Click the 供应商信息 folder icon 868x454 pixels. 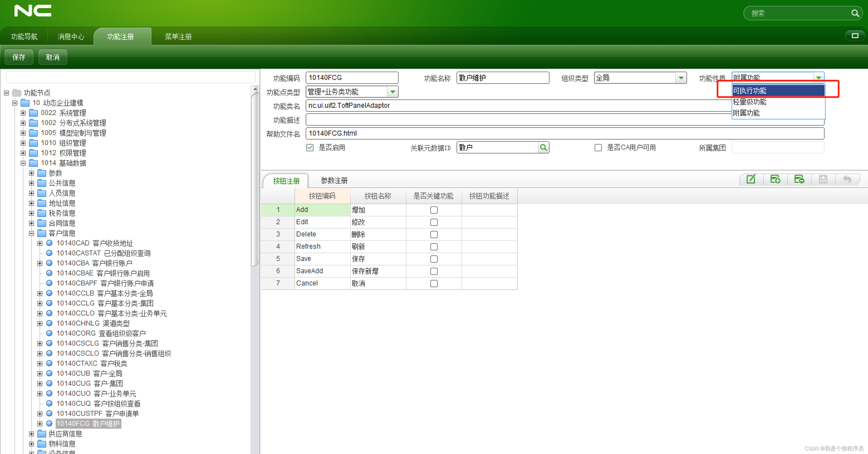coord(42,433)
